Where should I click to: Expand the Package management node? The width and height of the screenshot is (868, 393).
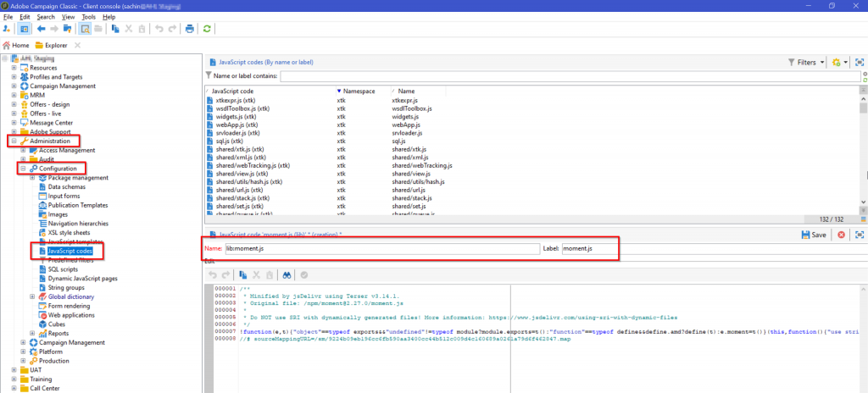[32, 178]
